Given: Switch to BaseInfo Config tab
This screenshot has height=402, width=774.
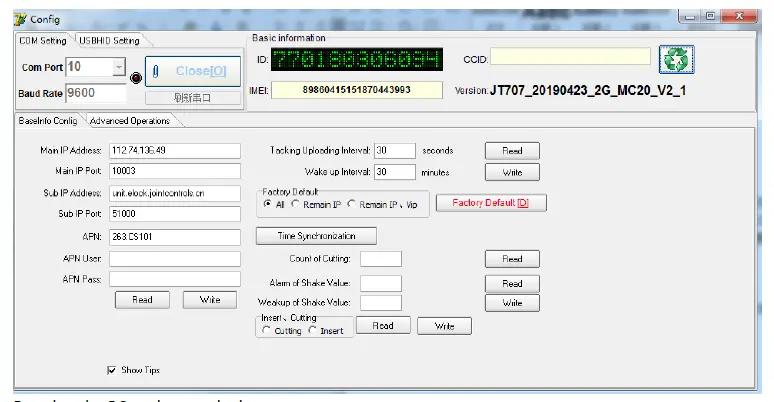Looking at the screenshot, I should 48,121.
